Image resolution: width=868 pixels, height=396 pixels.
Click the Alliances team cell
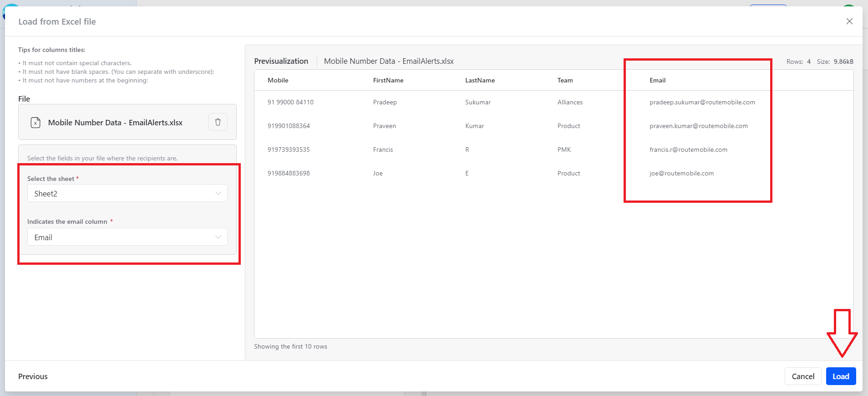(570, 102)
